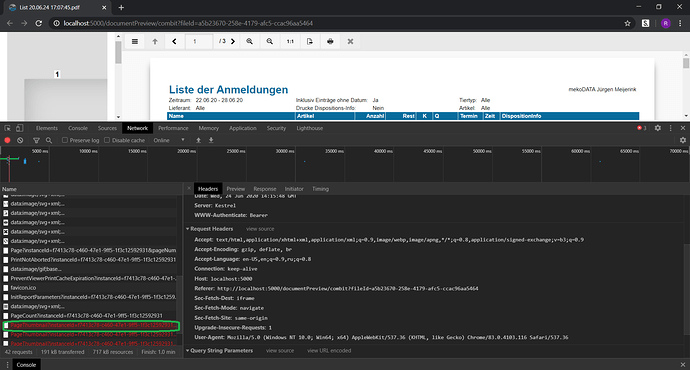Select the PrintNotAborted request row
The height and width of the screenshot is (370, 690).
point(89,260)
